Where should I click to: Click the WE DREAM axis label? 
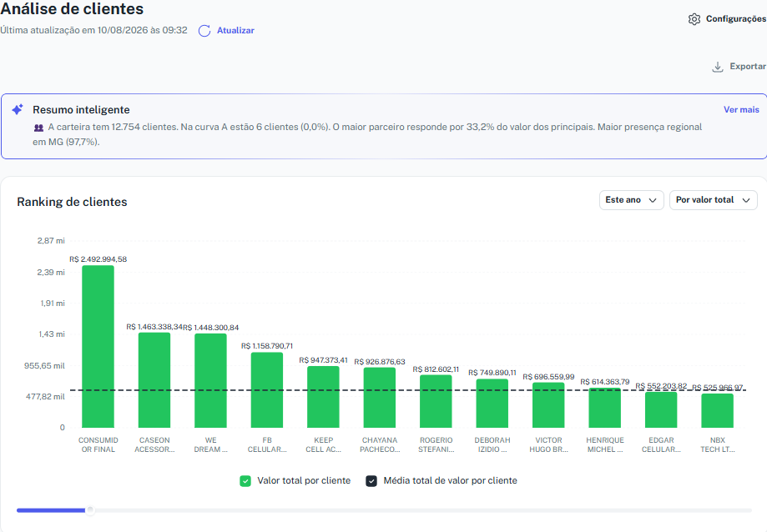[211, 445]
